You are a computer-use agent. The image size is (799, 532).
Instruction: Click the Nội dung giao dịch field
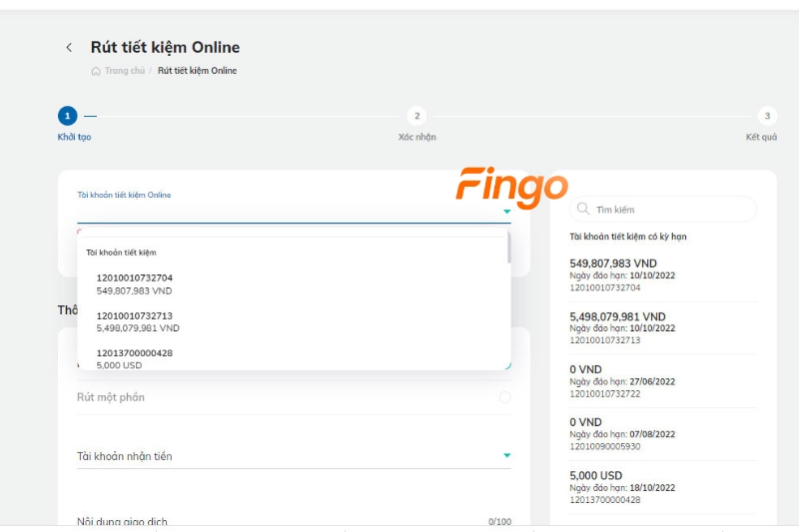pos(294,521)
